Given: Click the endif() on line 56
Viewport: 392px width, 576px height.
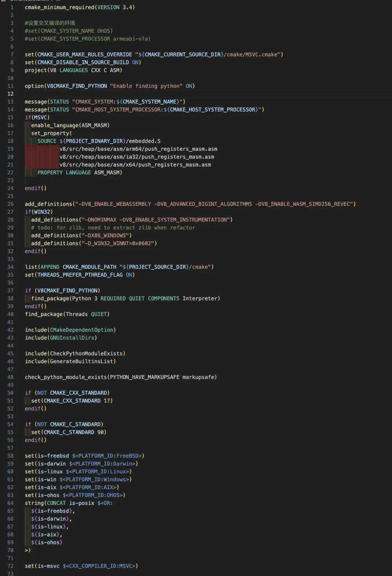Looking at the screenshot, I should coord(36,440).
